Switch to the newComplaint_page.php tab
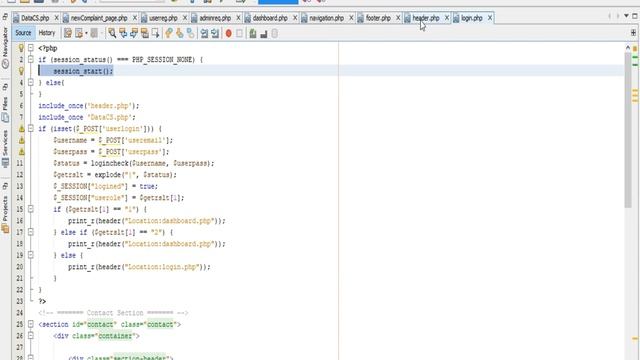 pyautogui.click(x=99, y=18)
